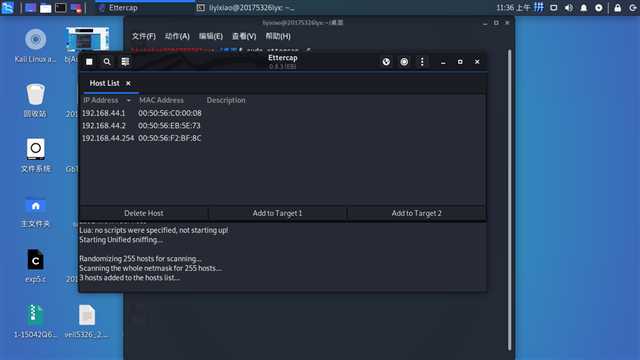
Task: Stop sniffing with the square stop icon
Action: [x=89, y=62]
